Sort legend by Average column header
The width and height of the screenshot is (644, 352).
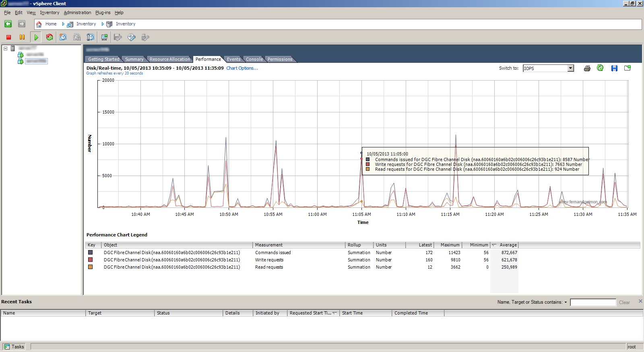point(504,245)
